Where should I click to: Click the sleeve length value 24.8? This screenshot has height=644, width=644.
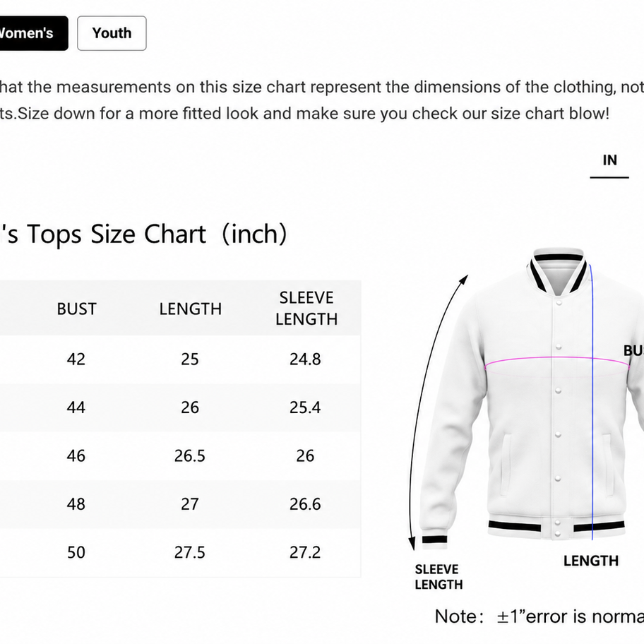click(305, 359)
